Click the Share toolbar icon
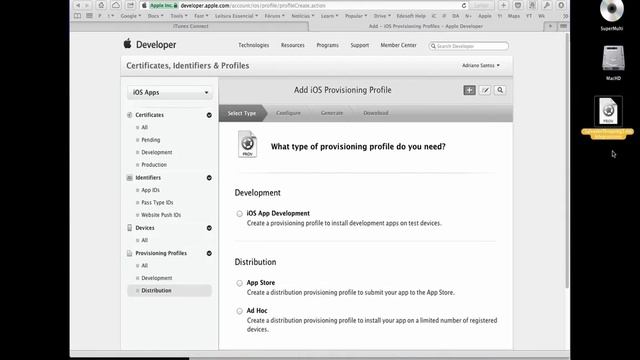This screenshot has height=360, width=640. (131, 5)
